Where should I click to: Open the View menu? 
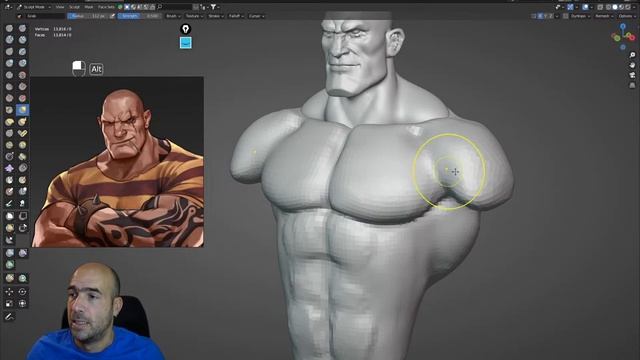[x=60, y=7]
